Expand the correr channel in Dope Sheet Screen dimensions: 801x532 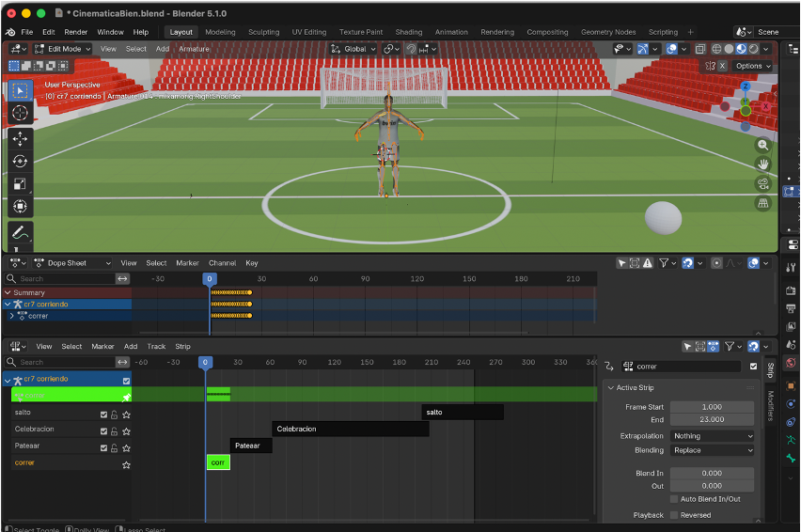[x=11, y=316]
